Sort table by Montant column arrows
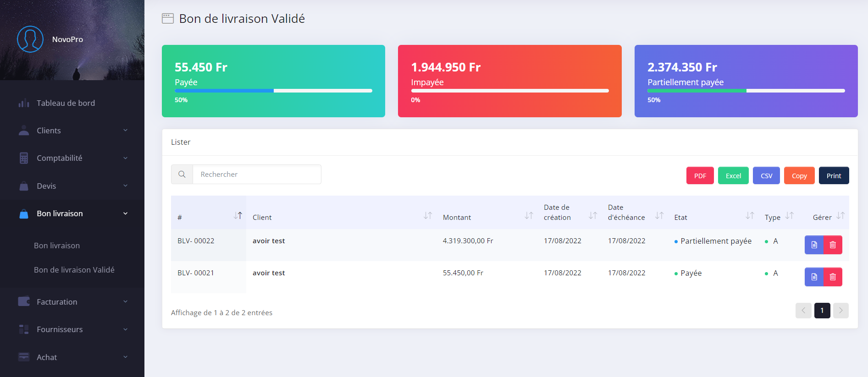This screenshot has width=868, height=377. (x=529, y=215)
